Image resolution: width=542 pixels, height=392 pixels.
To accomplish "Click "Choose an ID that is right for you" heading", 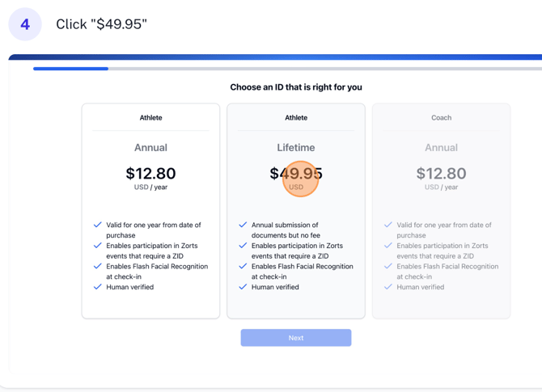I will (x=296, y=87).
